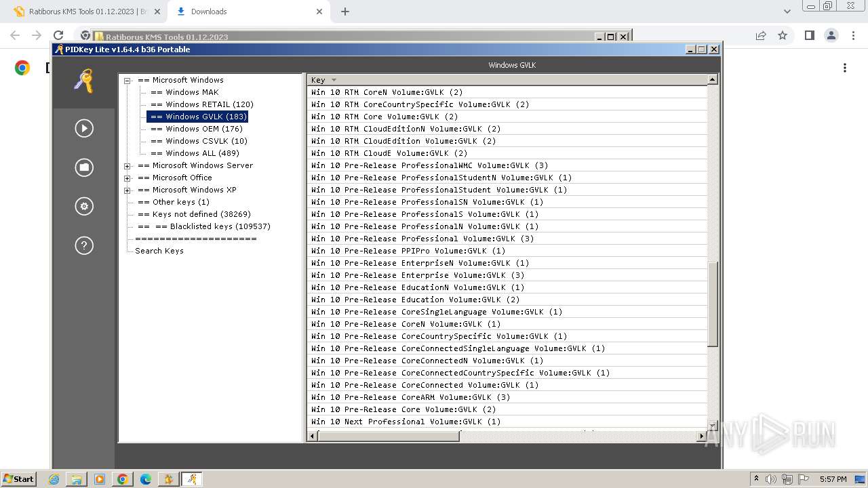This screenshot has height=488, width=868.
Task: Click the Key column sort arrow header
Action: (x=334, y=80)
